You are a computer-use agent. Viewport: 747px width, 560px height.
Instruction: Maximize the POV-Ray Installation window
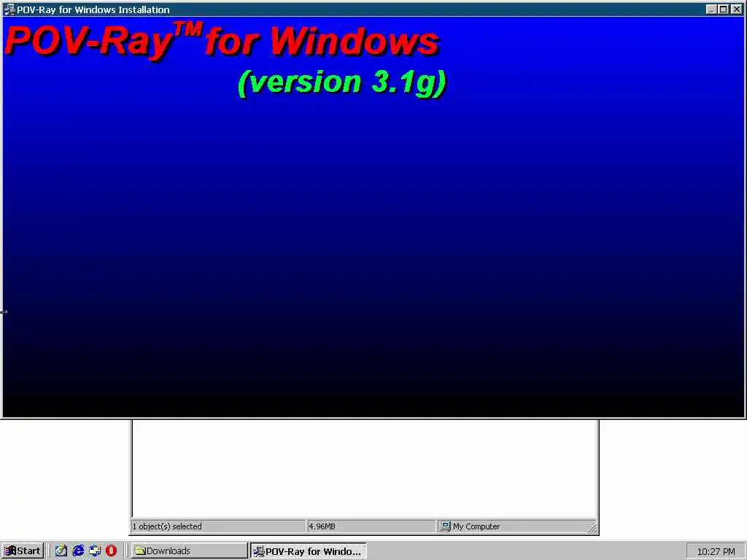click(x=723, y=9)
